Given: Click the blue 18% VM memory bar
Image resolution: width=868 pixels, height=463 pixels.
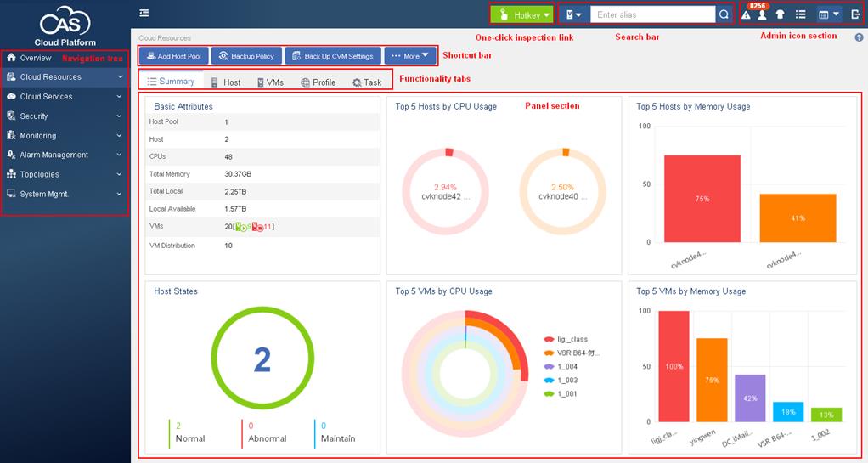Looking at the screenshot, I should 788,411.
